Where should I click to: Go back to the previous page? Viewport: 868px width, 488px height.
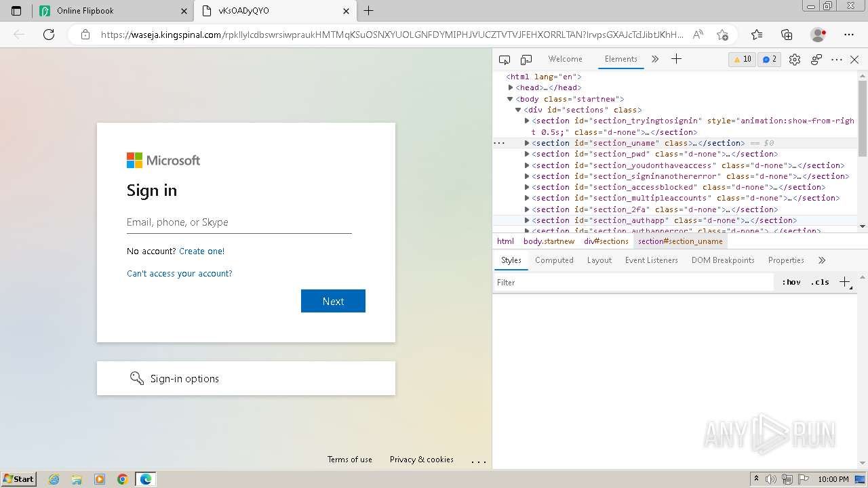19,35
